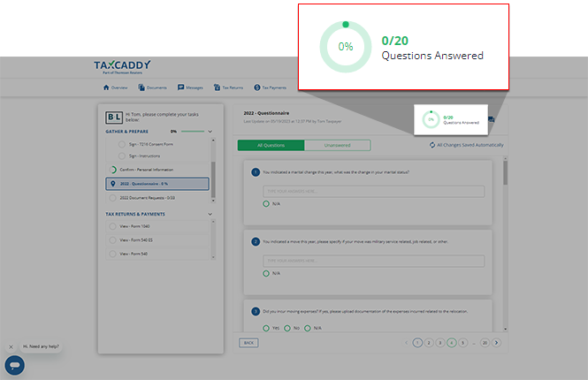
Task: Select the 2022 - Questionnaire - 0 % task
Action: coord(157,184)
